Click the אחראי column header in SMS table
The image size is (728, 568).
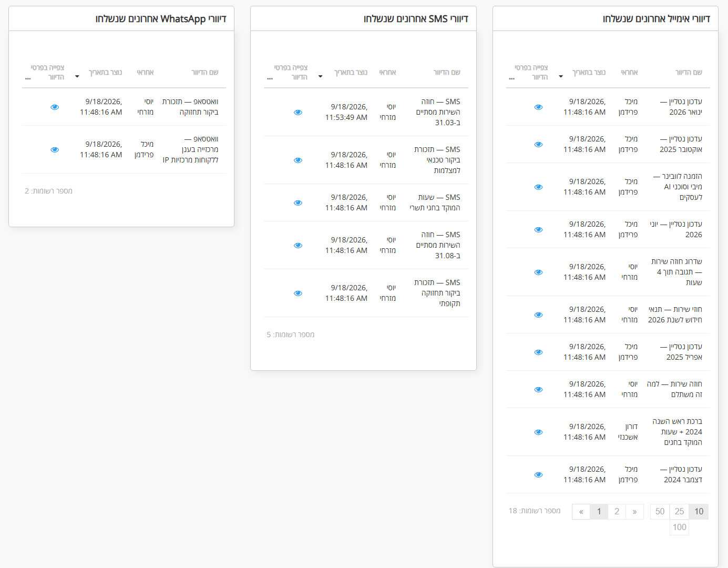pos(387,73)
